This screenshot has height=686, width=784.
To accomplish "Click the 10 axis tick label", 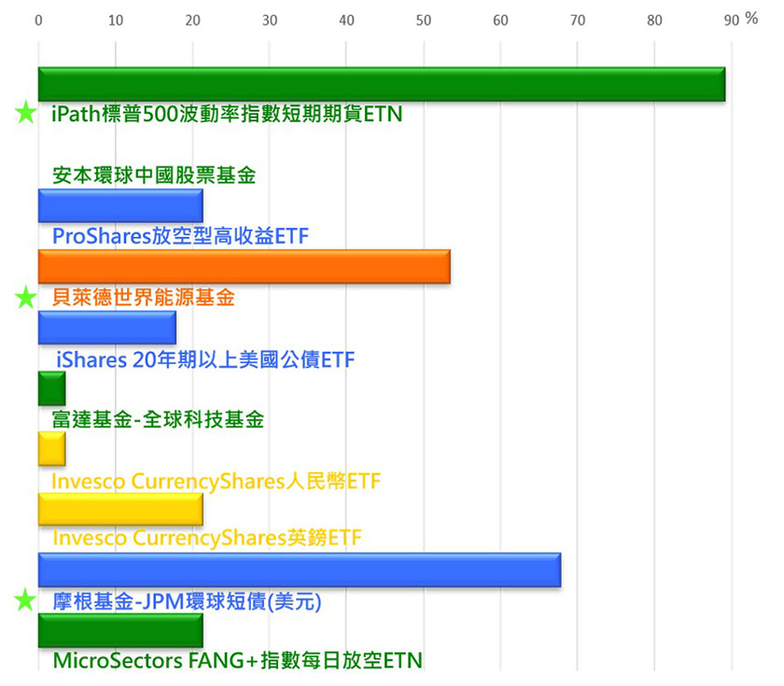I will pyautogui.click(x=116, y=21).
